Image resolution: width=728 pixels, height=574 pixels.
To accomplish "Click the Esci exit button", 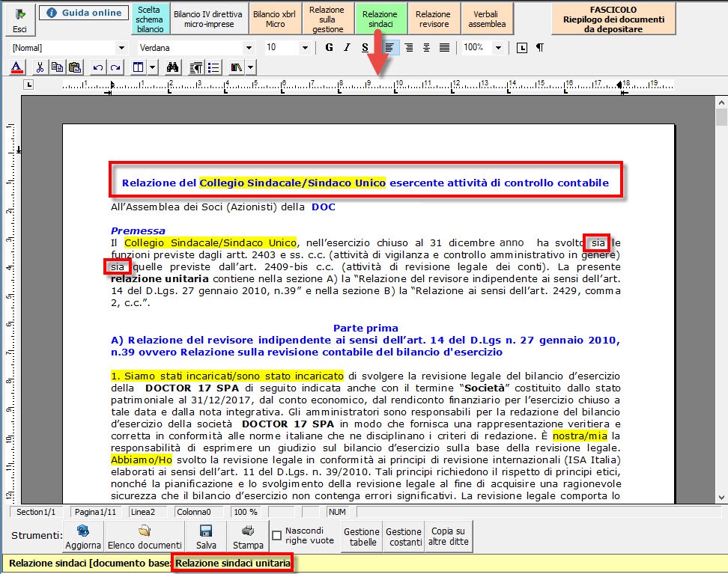I will (x=19, y=19).
